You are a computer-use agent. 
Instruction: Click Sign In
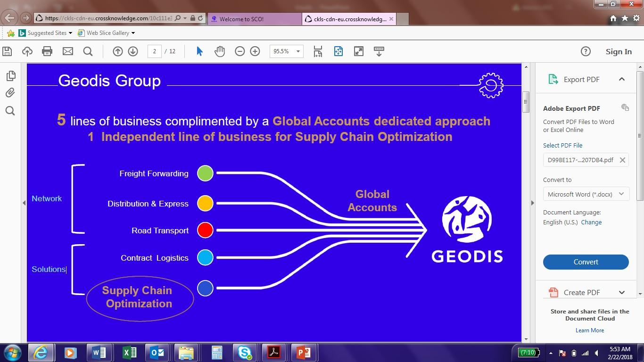point(619,52)
